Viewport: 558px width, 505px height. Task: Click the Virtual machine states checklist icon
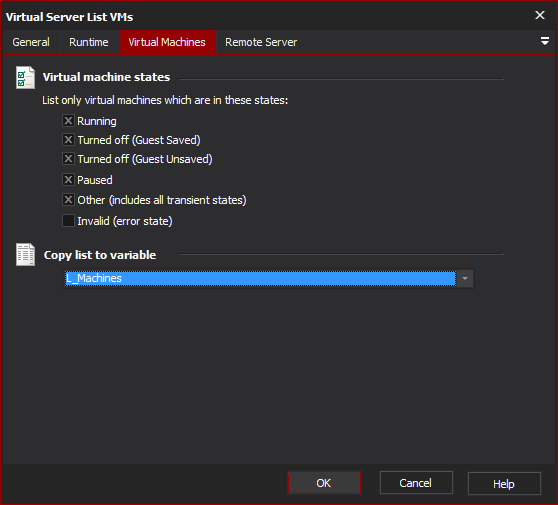pyautogui.click(x=25, y=77)
